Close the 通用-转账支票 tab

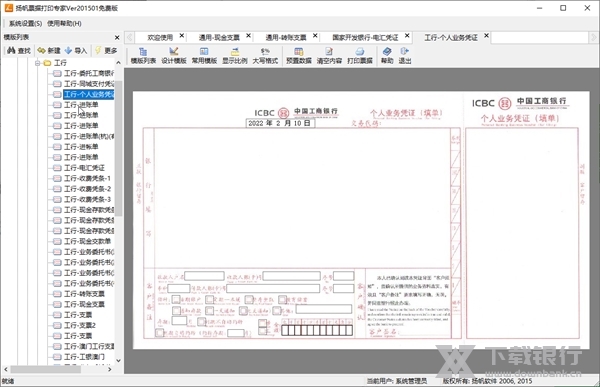[x=315, y=36]
